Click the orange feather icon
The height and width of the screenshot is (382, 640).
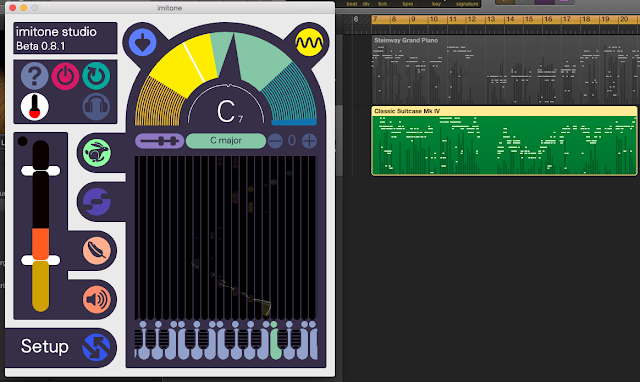pos(97,251)
